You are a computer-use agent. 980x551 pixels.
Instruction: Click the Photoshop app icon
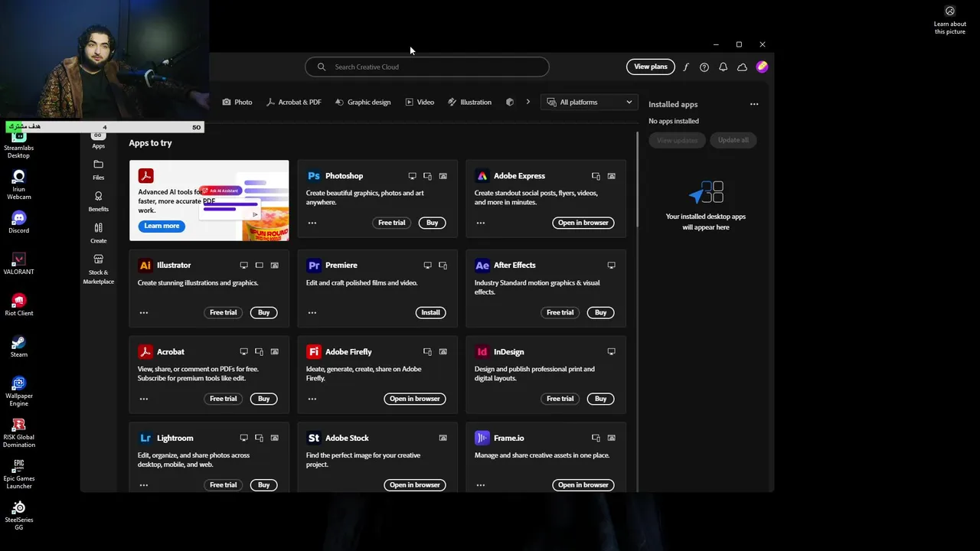[313, 176]
